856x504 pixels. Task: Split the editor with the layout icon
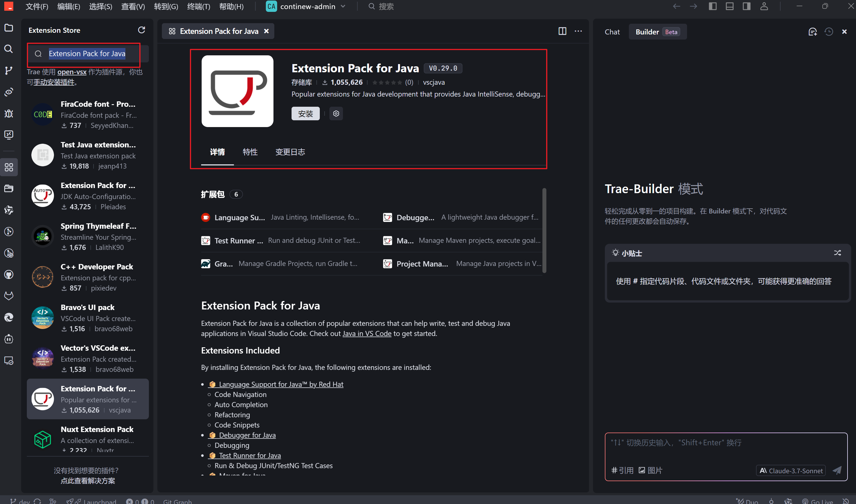pos(562,31)
